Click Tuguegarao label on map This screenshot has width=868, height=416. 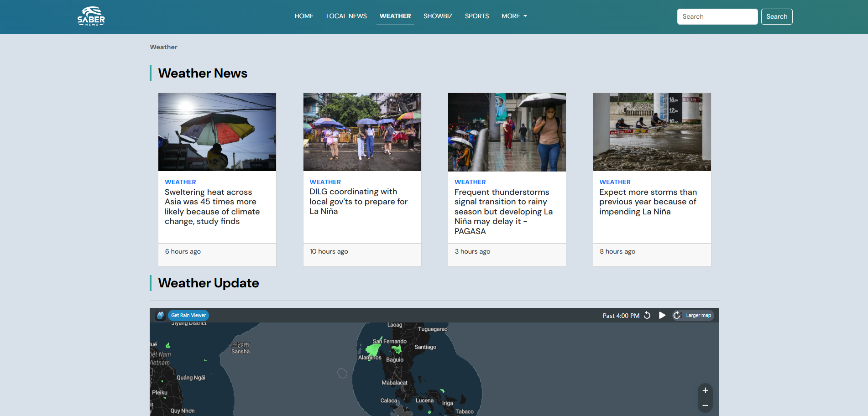coord(433,329)
